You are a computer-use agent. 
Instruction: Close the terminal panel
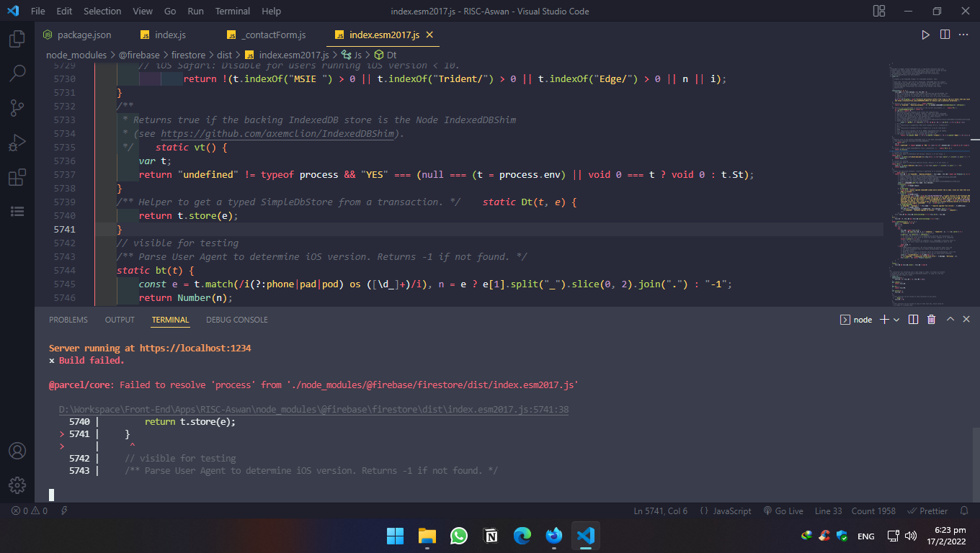pyautogui.click(x=966, y=320)
